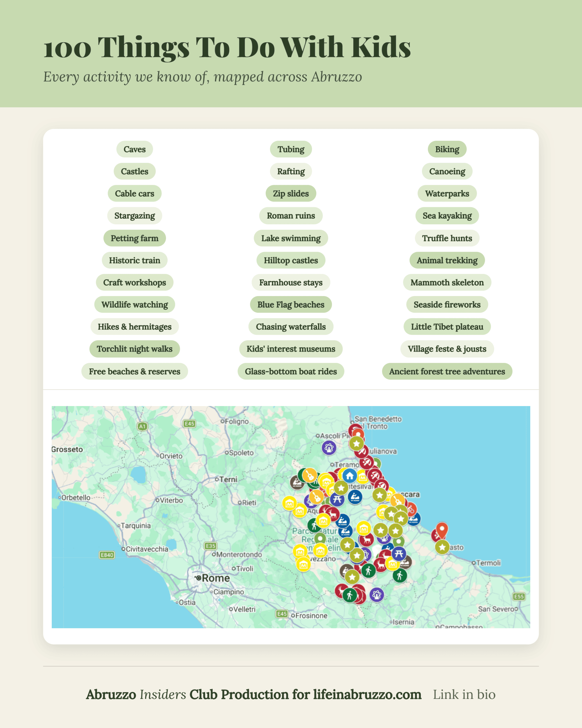582x728 pixels.
Task: Select the olive star marker beside Vasto
Action: click(x=442, y=547)
